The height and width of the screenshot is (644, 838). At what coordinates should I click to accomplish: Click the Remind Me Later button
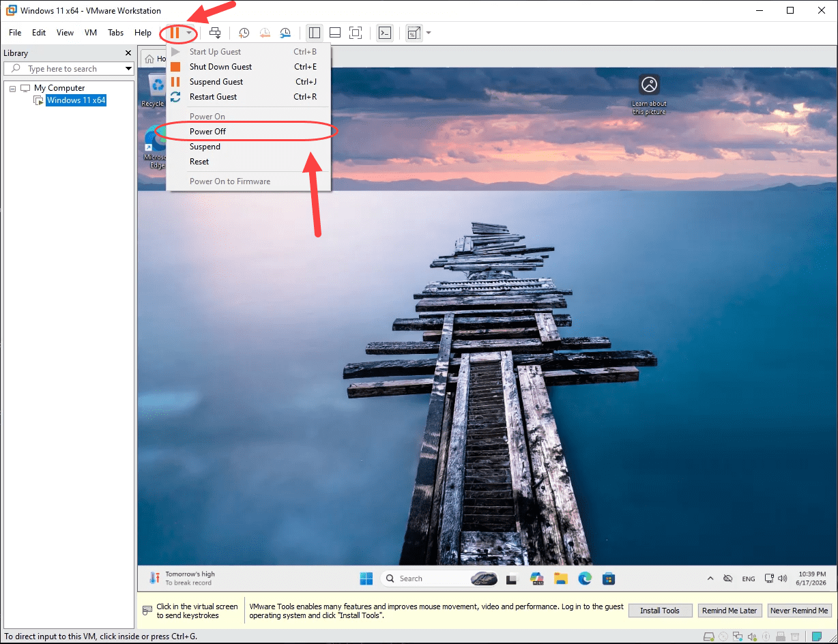coord(729,611)
